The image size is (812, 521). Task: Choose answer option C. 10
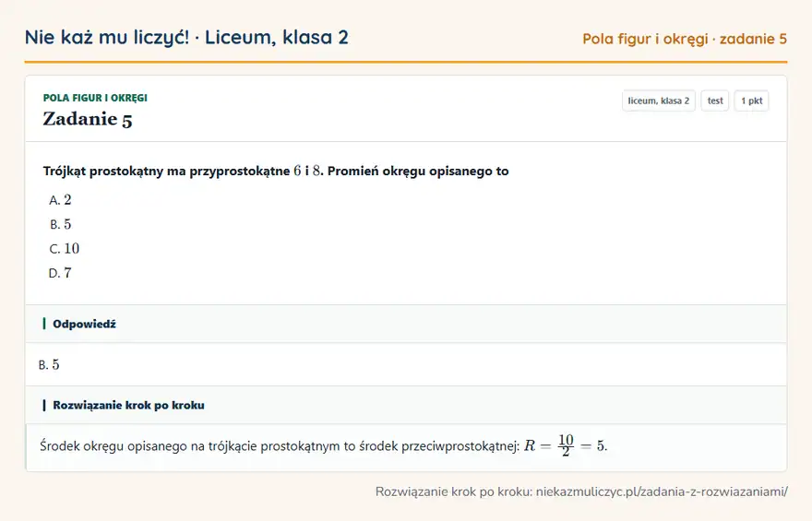point(65,248)
